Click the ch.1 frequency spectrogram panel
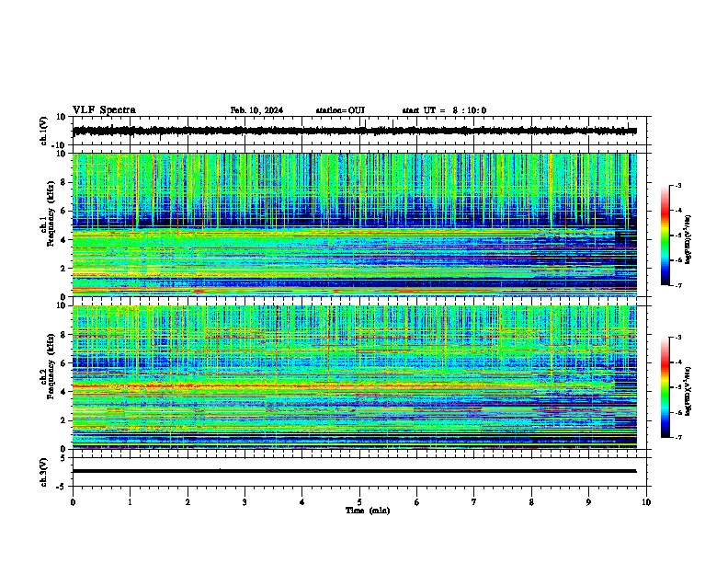Viewport: 728px width, 563px height. click(x=361, y=224)
